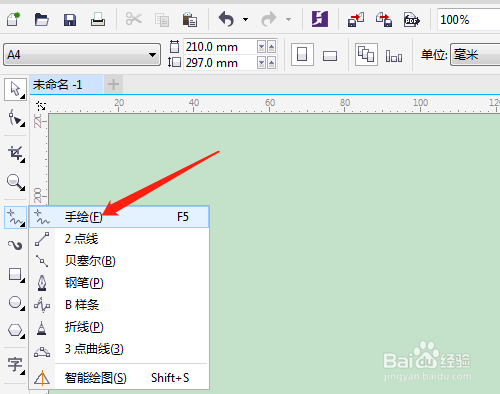Select the Shape edit tool
500x394 pixels.
[15, 118]
